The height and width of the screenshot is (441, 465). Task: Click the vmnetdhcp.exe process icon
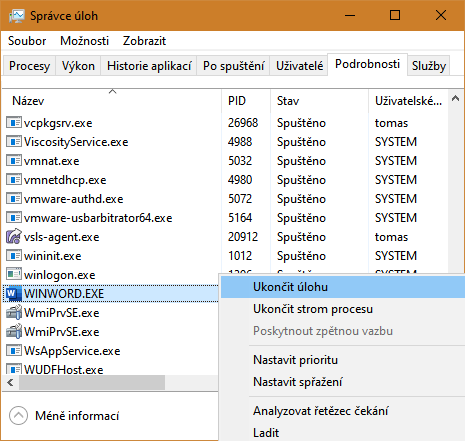tap(14, 180)
